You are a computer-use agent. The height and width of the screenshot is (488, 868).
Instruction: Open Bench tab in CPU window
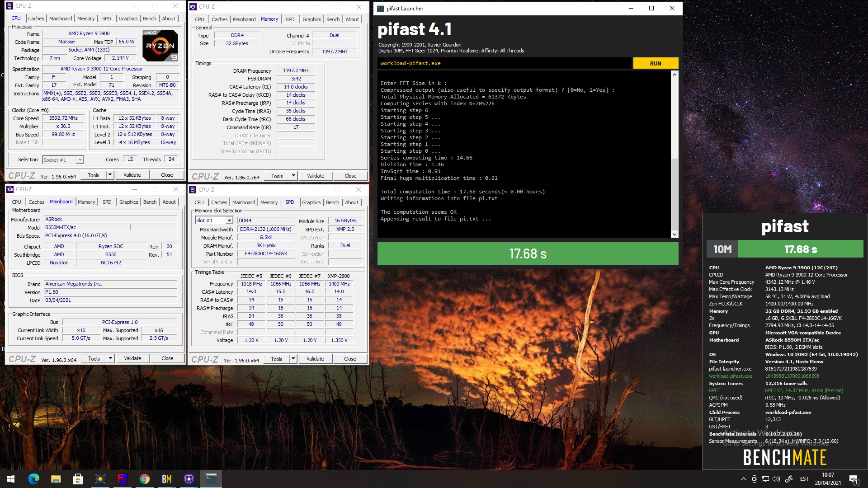coord(150,19)
